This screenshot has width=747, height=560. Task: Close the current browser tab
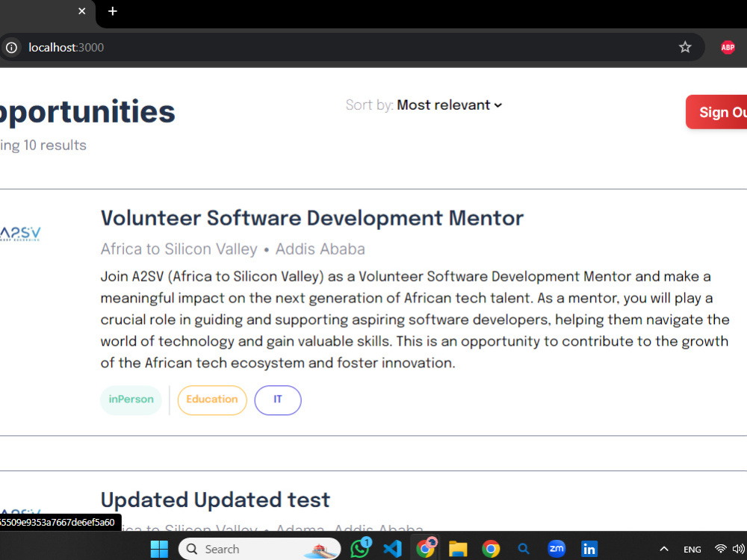point(82,11)
